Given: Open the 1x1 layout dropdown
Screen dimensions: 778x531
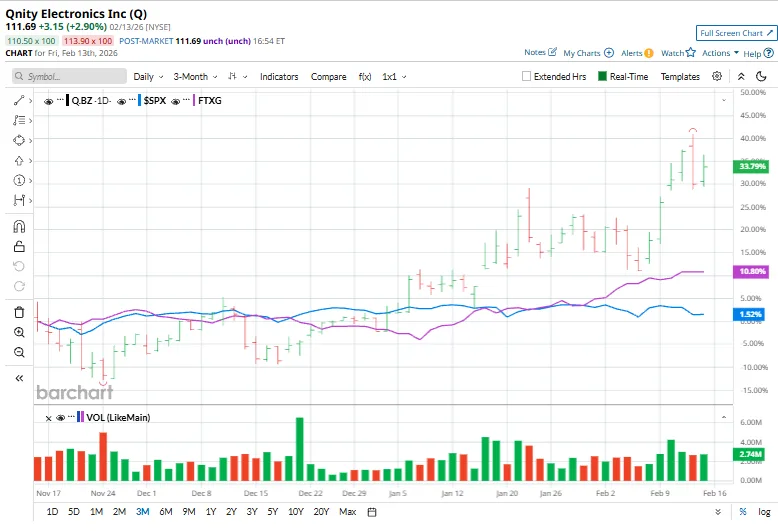Looking at the screenshot, I should [x=394, y=77].
